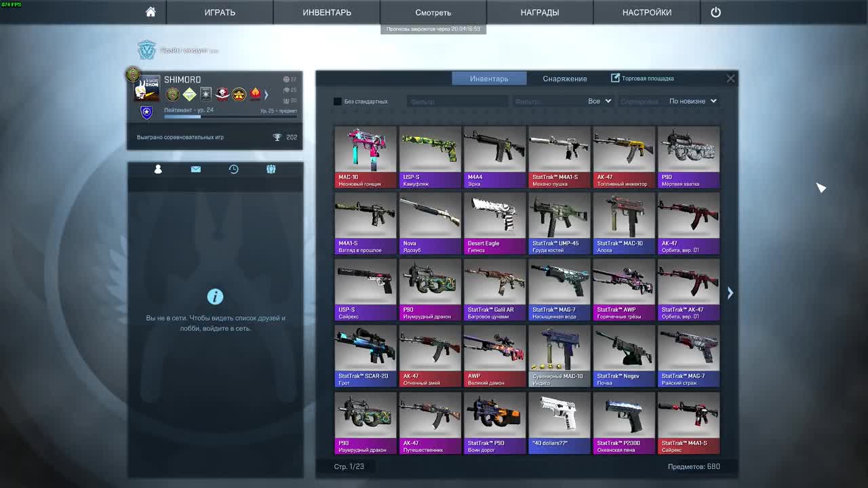Image resolution: width=868 pixels, height=488 pixels.
Task: Open the Смотреть menu
Action: [433, 12]
